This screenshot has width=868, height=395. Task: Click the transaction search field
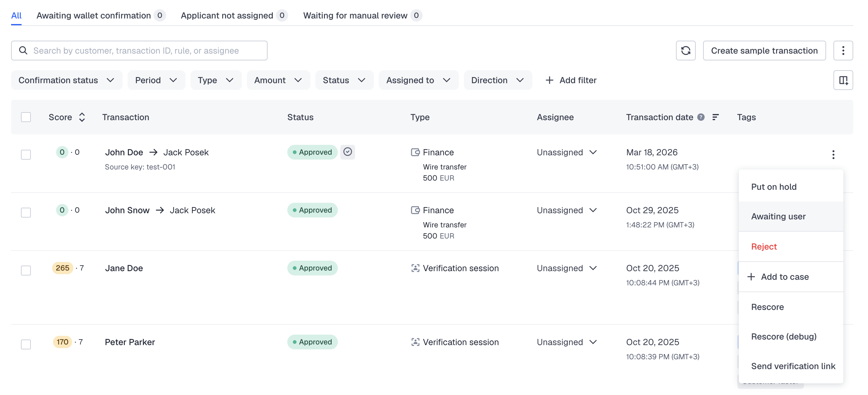(x=139, y=51)
